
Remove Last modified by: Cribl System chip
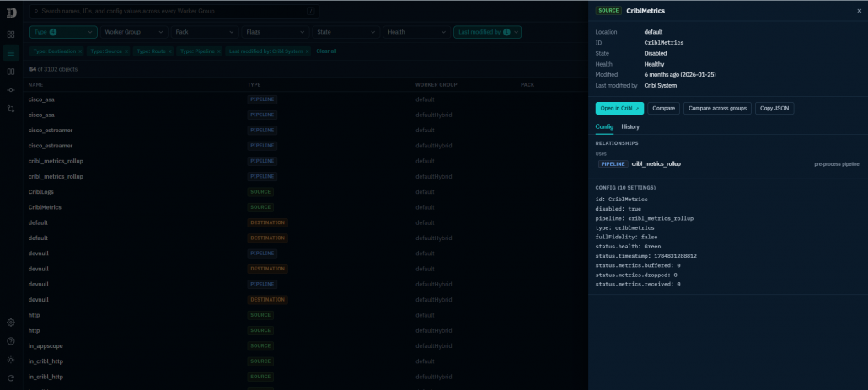pyautogui.click(x=308, y=51)
